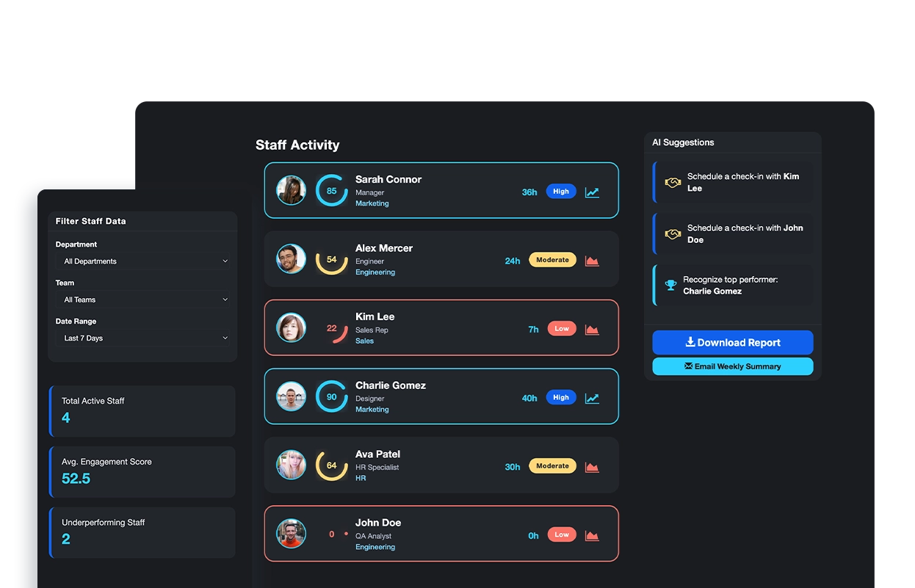Select the Schedule a check-in with John Doe suggestion

point(733,234)
